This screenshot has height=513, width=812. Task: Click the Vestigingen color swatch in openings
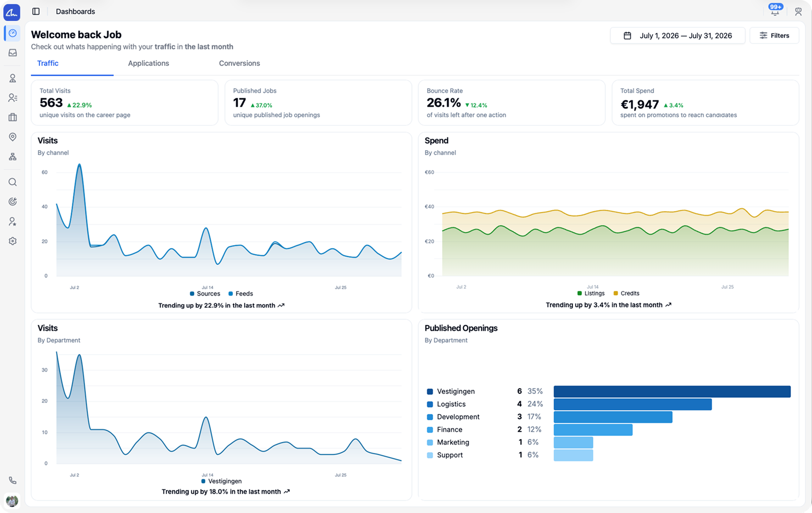point(430,392)
